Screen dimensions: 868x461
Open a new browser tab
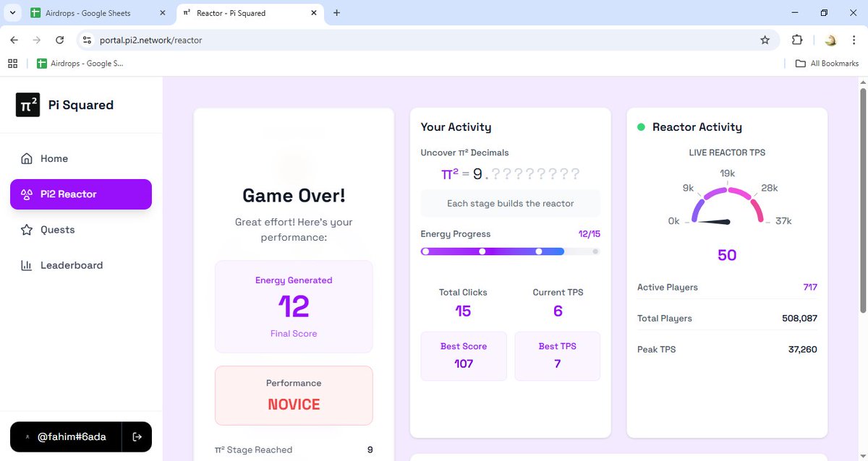[336, 13]
